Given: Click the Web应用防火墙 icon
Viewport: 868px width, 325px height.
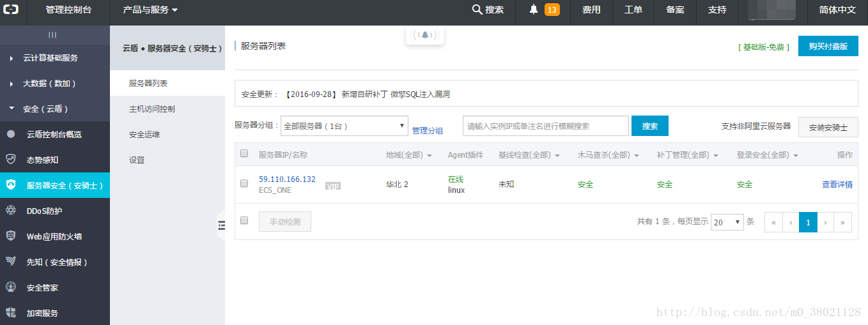Looking at the screenshot, I should coord(11,236).
